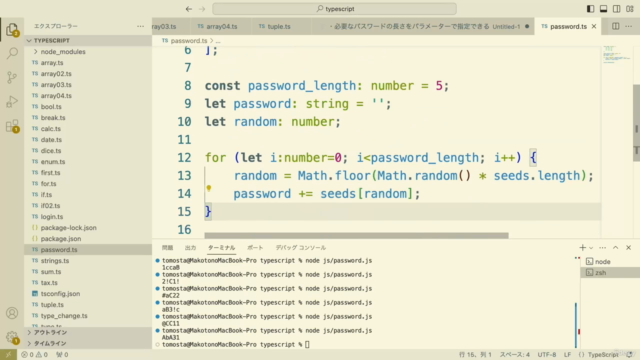Viewport: 640px width, 360px height.
Task: Click the minimap code preview
Action: click(x=616, y=55)
